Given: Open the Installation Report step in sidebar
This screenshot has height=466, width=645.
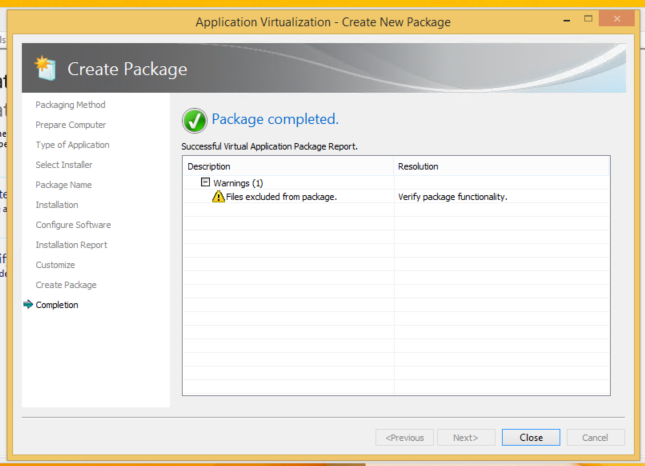Looking at the screenshot, I should tap(71, 245).
